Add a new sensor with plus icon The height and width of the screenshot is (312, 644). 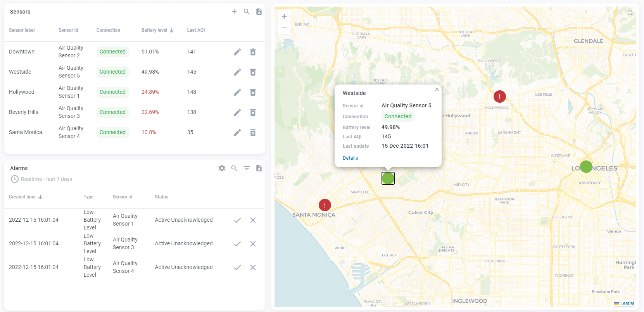click(234, 12)
